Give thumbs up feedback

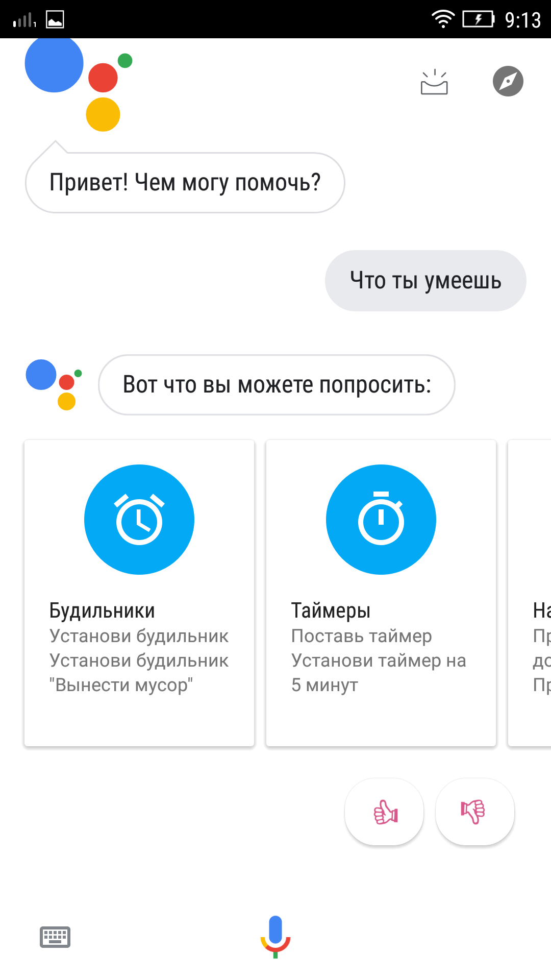tap(385, 812)
